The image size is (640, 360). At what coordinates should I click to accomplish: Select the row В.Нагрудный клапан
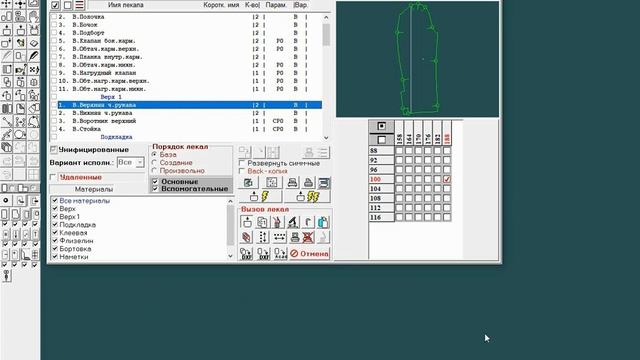(190, 73)
